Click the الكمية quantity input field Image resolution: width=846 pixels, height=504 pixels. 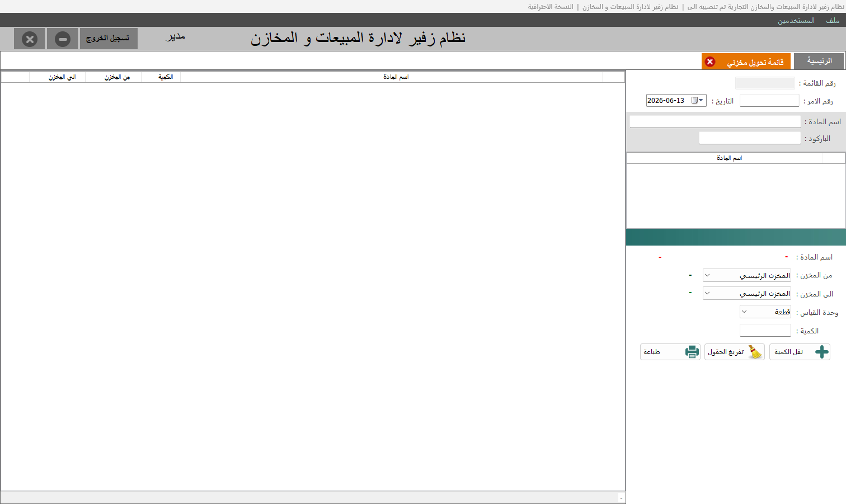(x=765, y=331)
